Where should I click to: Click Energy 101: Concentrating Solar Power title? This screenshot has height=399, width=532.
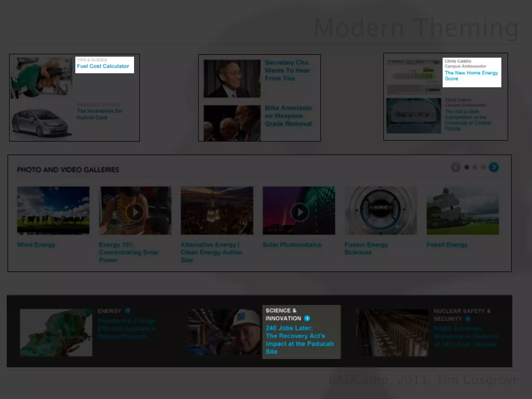coord(129,252)
